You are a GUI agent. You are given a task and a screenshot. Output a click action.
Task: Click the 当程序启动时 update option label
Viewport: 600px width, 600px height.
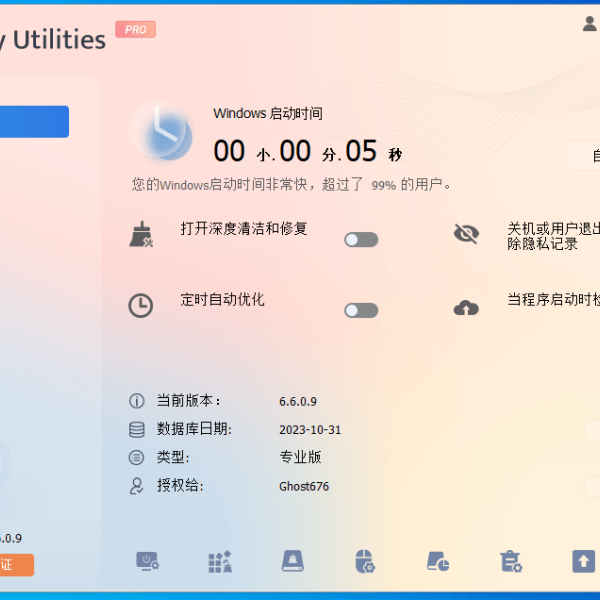tap(553, 300)
